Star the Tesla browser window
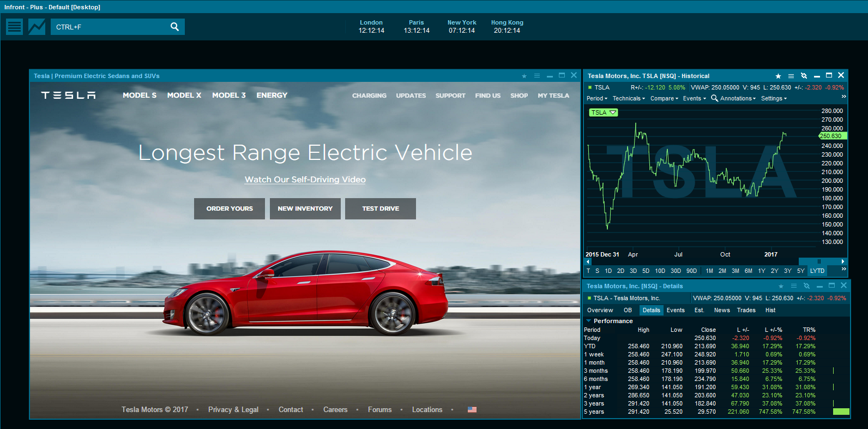Image resolution: width=868 pixels, height=429 pixels. point(524,76)
